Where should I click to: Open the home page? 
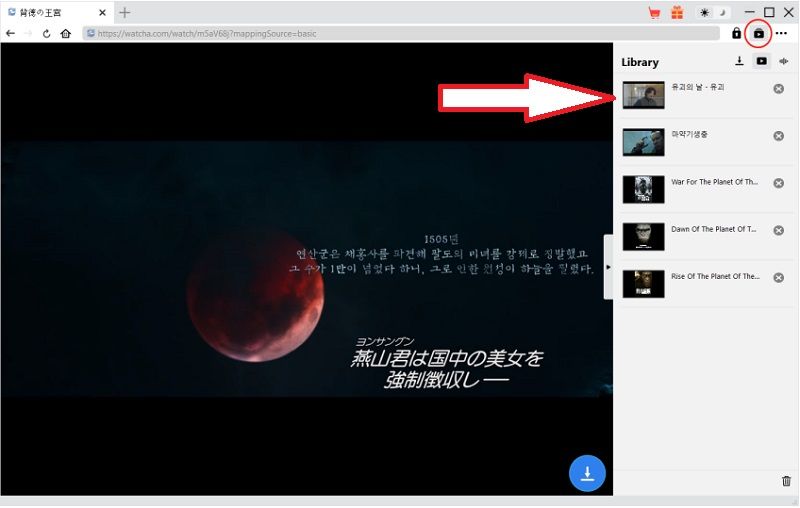click(x=65, y=34)
